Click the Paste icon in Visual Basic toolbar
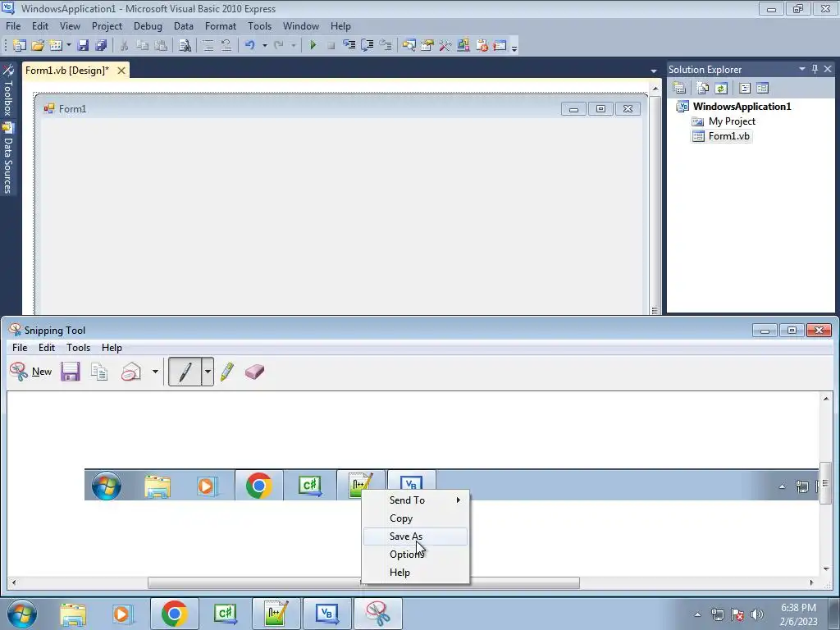Screen dimensions: 840x630 pos(161,46)
